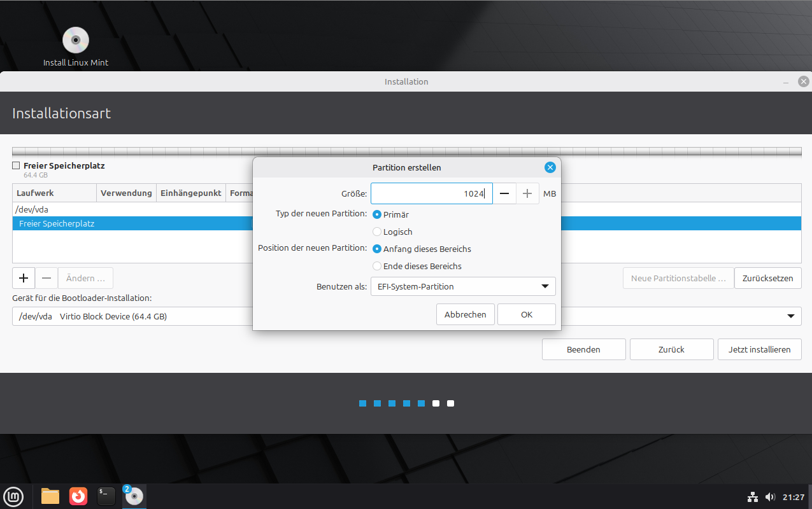Image resolution: width=812 pixels, height=509 pixels.
Task: Click the network status tray icon
Action: point(752,497)
